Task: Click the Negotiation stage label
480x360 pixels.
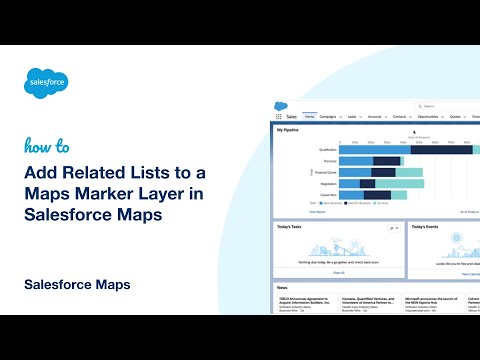Action: (x=328, y=184)
